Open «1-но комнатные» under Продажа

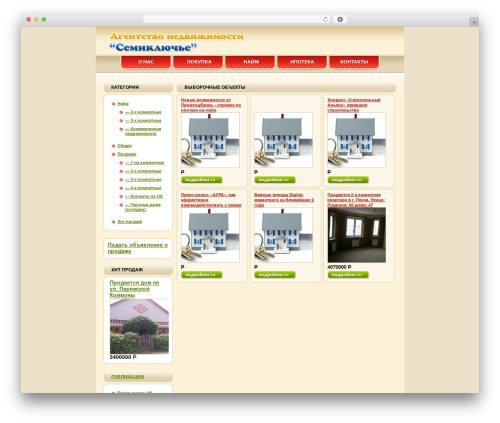point(144,163)
